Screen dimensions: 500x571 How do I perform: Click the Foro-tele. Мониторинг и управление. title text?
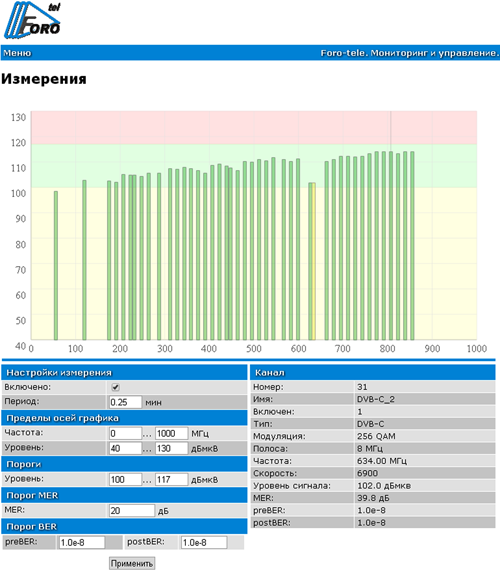pos(409,53)
